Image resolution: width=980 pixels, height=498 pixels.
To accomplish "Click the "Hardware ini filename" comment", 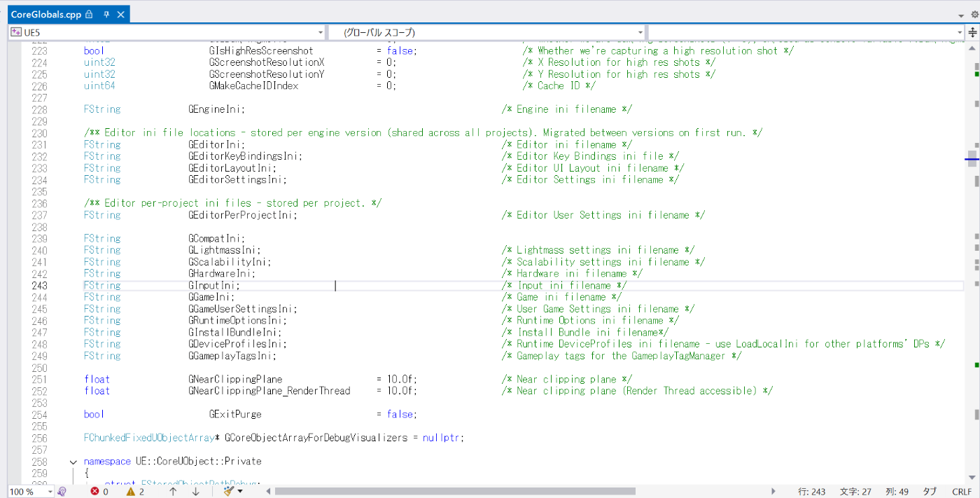I will pyautogui.click(x=573, y=274).
